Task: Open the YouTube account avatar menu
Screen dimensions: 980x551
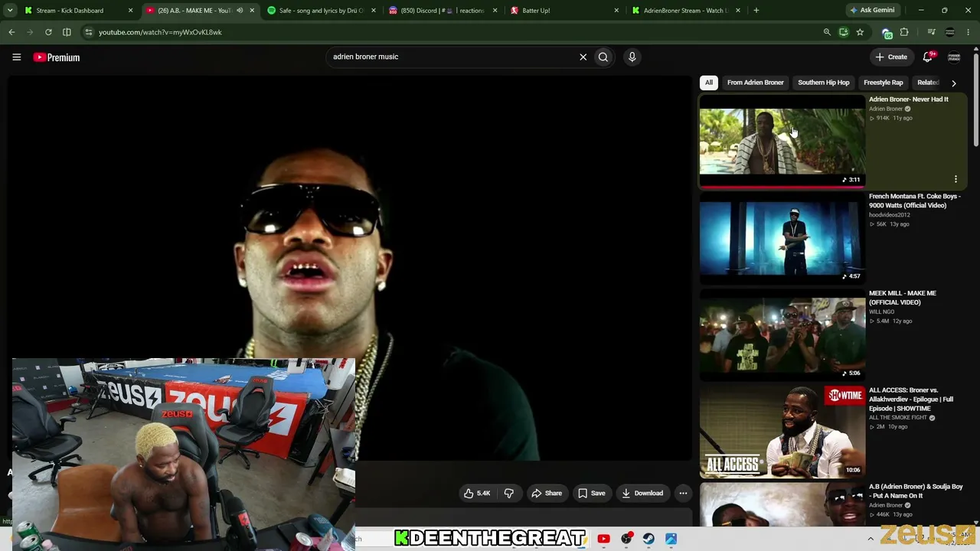Action: 954,57
